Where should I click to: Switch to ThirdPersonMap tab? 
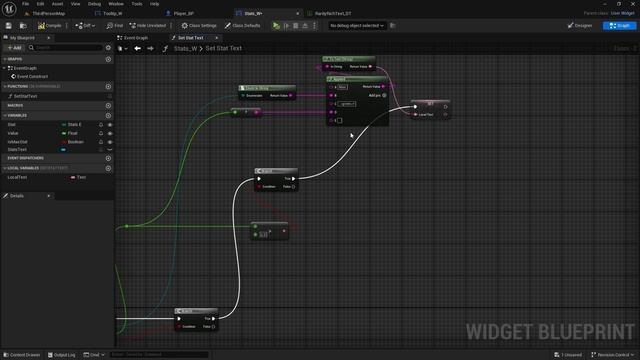(48, 13)
